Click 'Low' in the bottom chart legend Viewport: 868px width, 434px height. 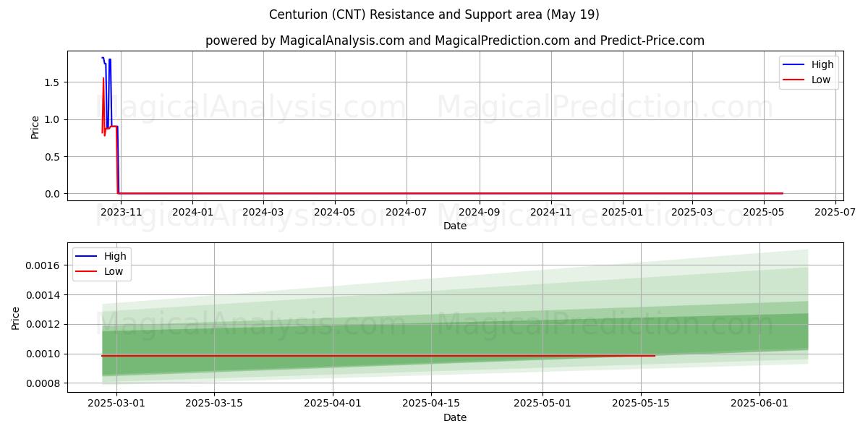[114, 271]
